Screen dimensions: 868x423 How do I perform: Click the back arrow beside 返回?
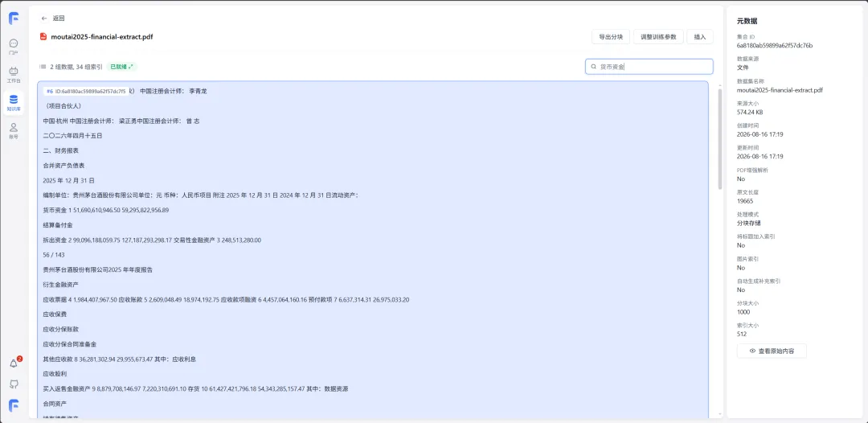(44, 18)
